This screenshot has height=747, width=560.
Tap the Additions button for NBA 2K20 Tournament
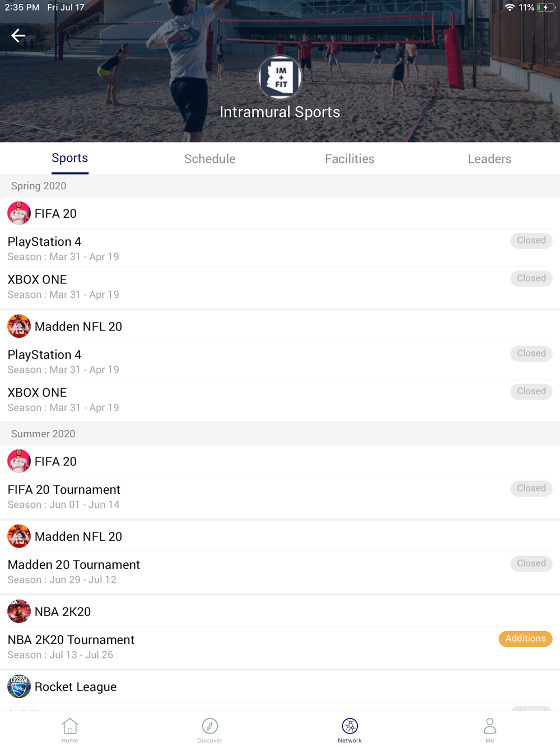(525, 638)
